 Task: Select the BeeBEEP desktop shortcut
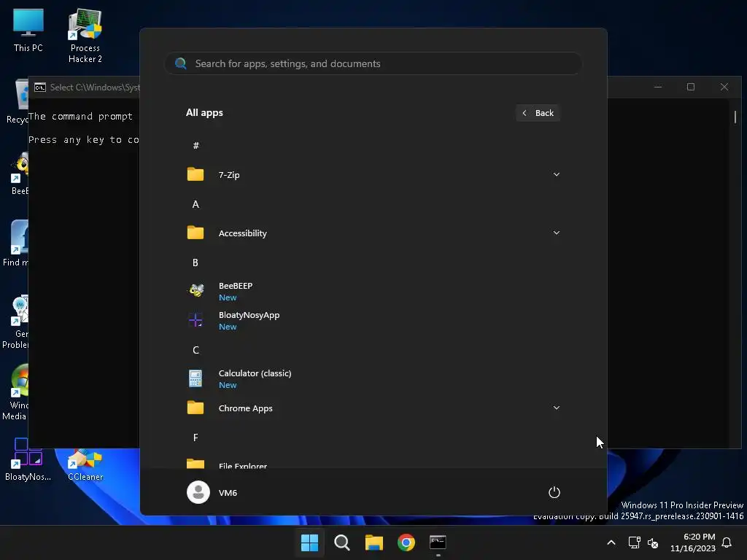click(x=20, y=174)
